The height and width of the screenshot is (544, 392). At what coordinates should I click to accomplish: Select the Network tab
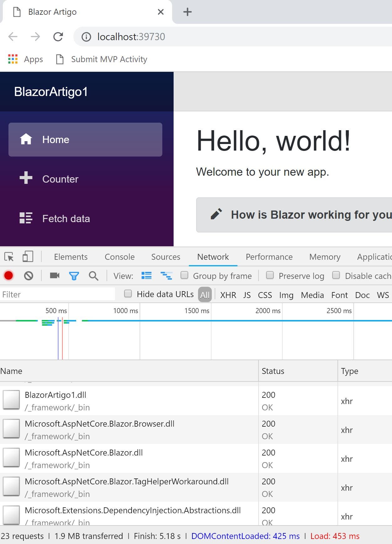click(213, 257)
